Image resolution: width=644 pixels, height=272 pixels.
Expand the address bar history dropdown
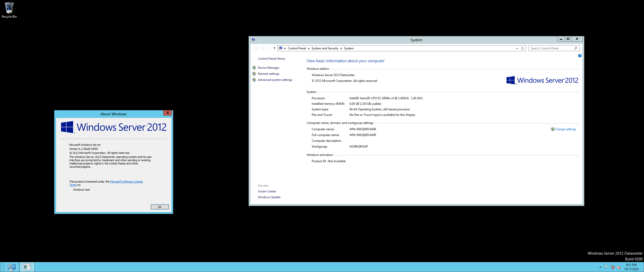(x=517, y=48)
